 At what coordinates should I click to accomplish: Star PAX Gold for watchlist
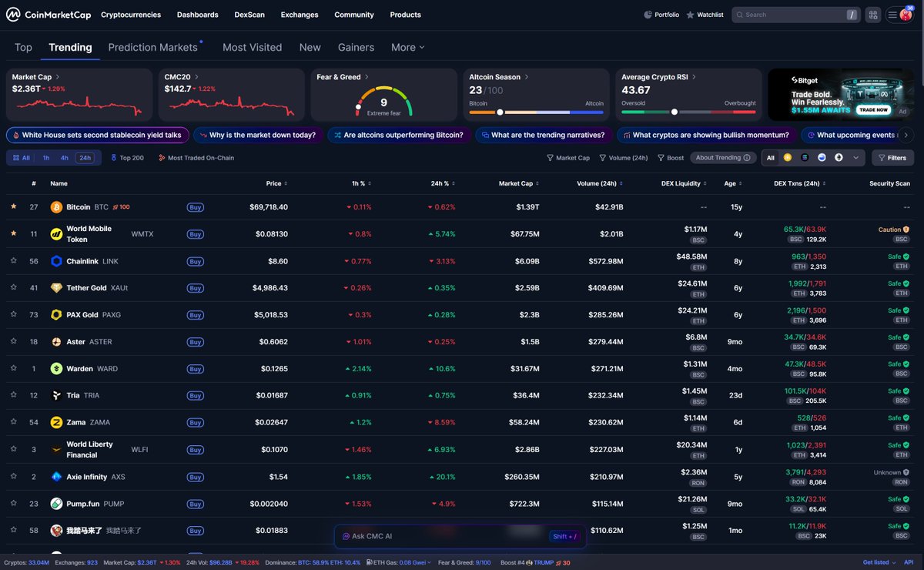coord(14,314)
